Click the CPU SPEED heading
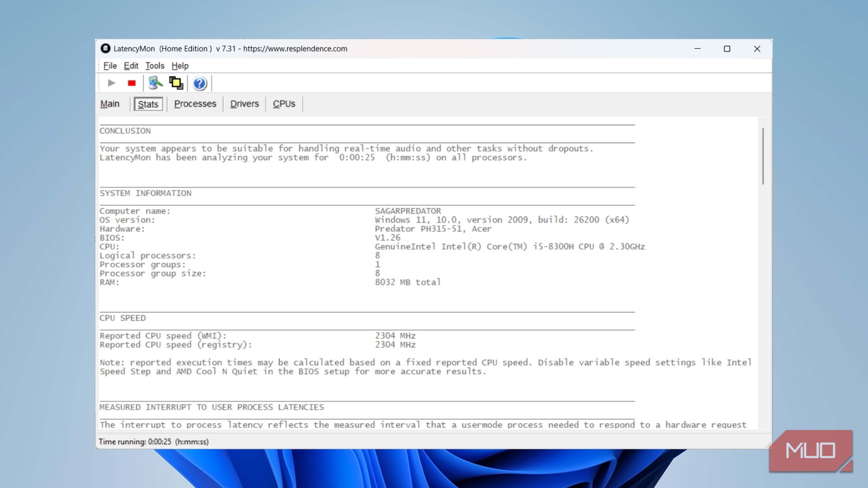The height and width of the screenshot is (488, 868). 123,318
